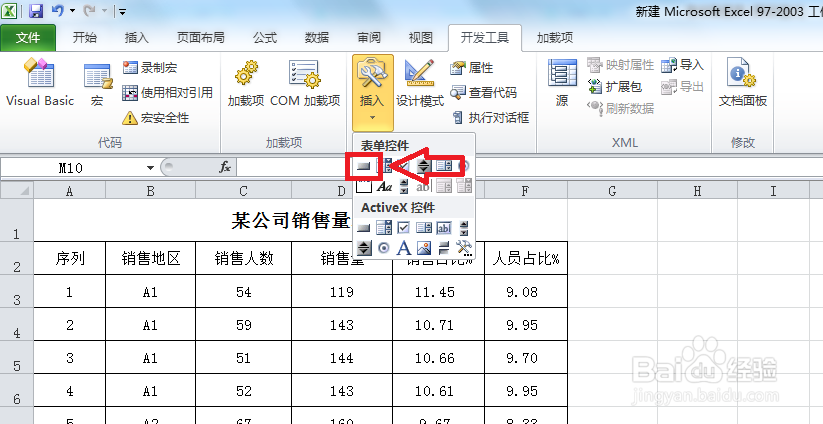
Task: Expand the undo history dropdown
Action: 72,11
